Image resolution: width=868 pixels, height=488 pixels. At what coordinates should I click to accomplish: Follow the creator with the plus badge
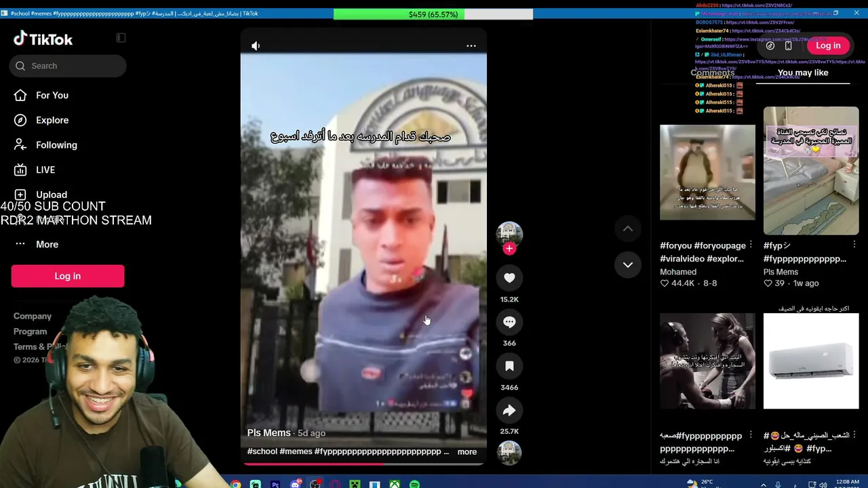point(509,249)
